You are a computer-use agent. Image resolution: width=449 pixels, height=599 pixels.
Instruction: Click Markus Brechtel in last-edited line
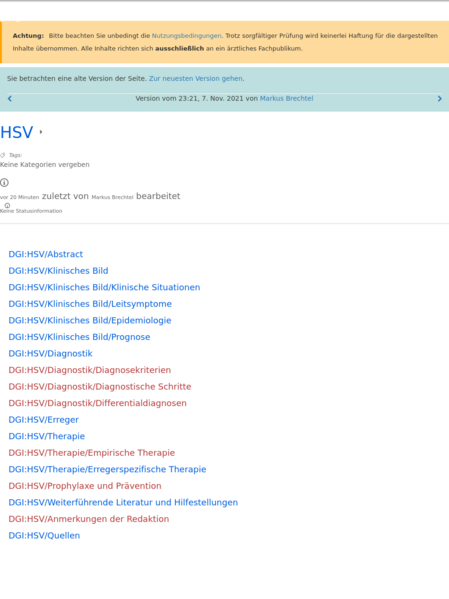112,197
